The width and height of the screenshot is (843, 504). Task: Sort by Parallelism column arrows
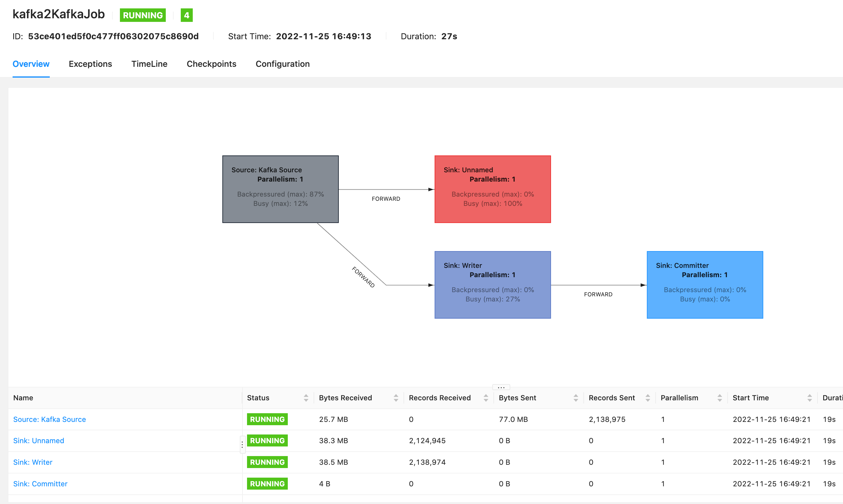click(x=720, y=398)
